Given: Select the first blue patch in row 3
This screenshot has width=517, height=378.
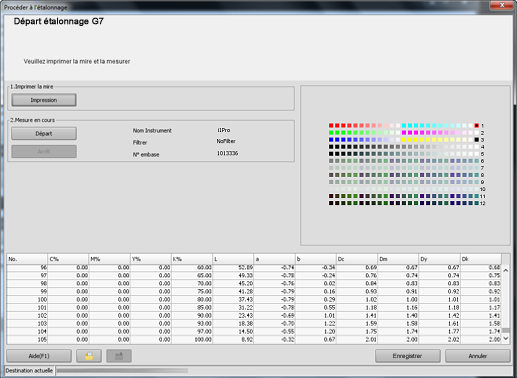Looking at the screenshot, I should tap(331, 140).
